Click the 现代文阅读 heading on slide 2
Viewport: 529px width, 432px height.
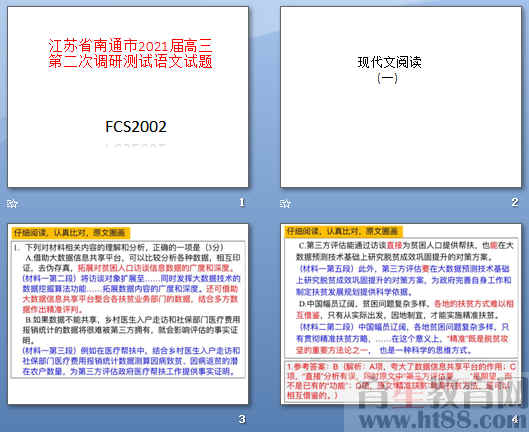click(x=389, y=62)
